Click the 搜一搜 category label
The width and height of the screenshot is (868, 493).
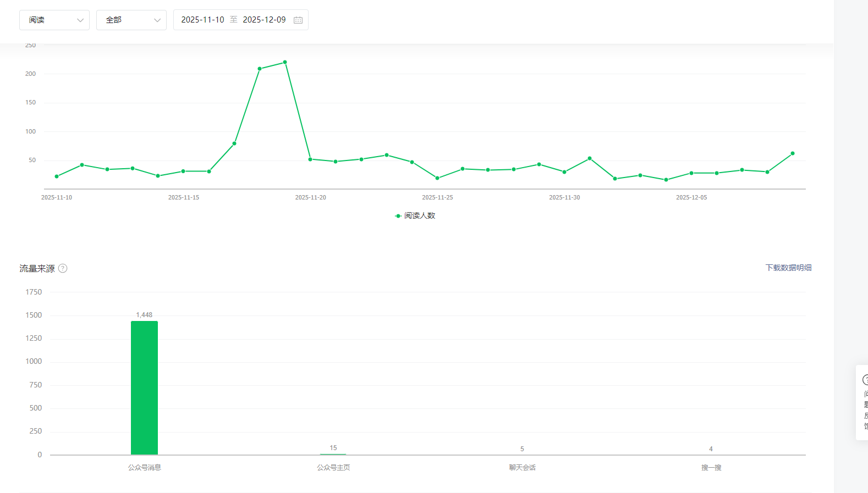pos(711,468)
